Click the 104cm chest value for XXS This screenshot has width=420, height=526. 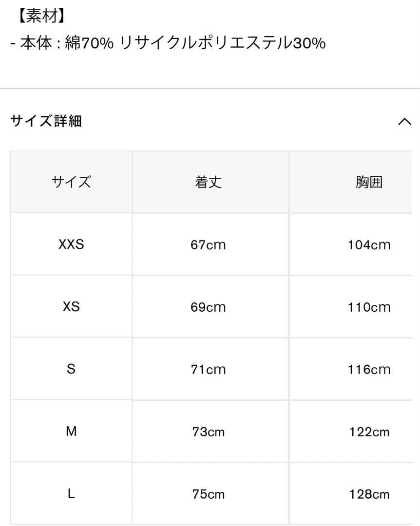point(369,244)
